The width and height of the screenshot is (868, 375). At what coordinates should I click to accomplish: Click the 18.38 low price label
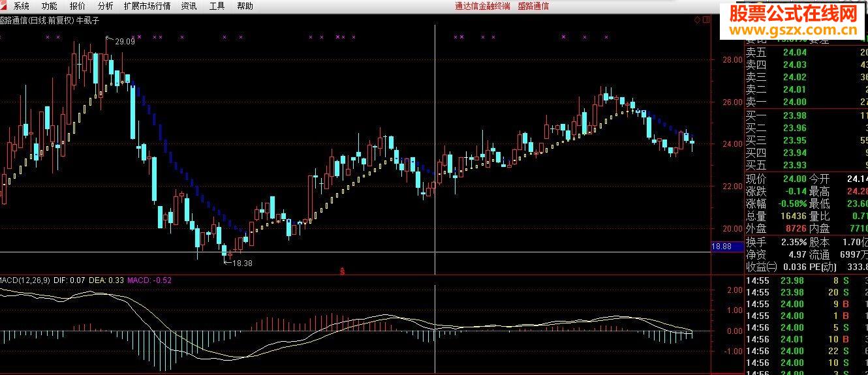pos(242,263)
